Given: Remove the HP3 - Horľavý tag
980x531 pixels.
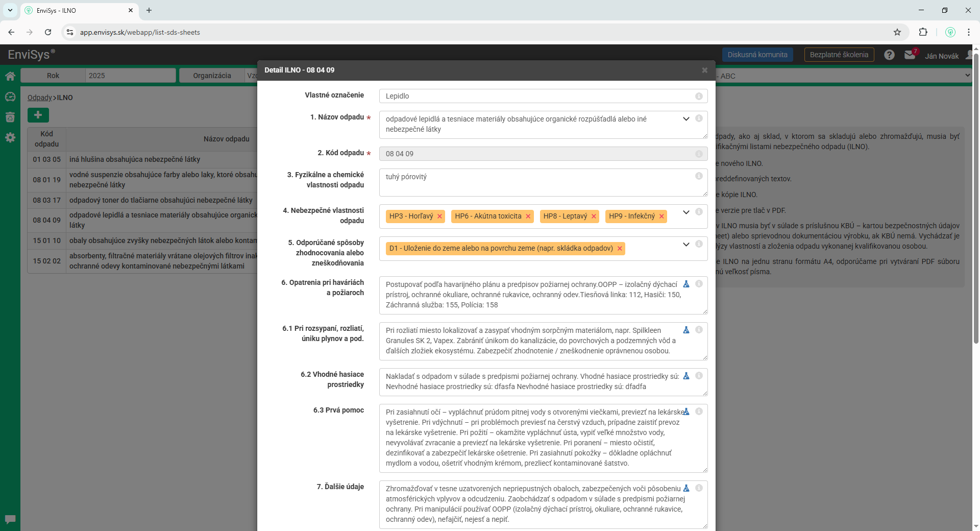Looking at the screenshot, I should pos(439,216).
